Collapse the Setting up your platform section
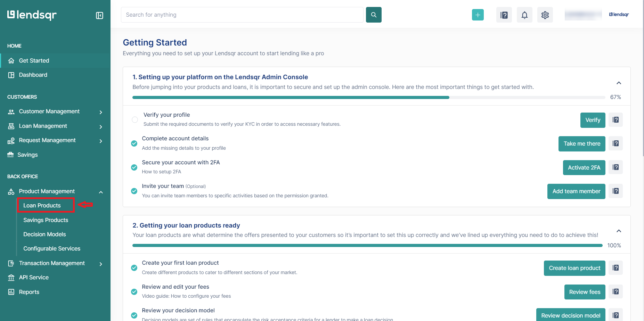This screenshot has height=321, width=644. pos(619,83)
